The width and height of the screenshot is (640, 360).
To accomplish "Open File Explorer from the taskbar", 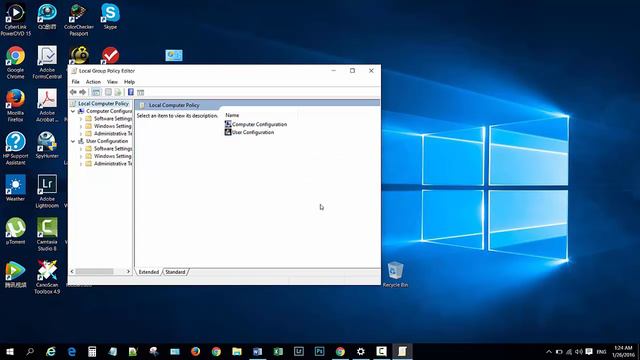I will click(237, 351).
